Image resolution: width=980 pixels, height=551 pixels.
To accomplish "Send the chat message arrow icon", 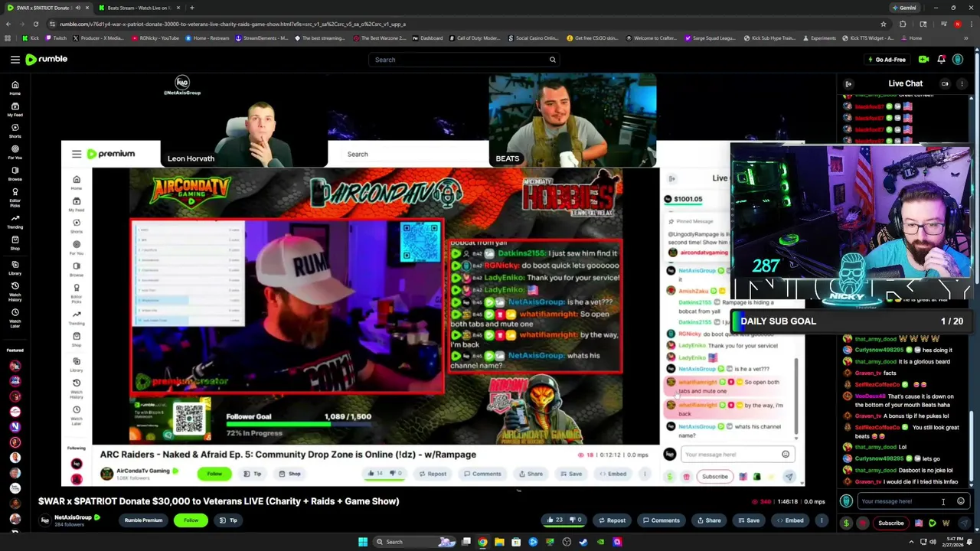I will [x=964, y=523].
